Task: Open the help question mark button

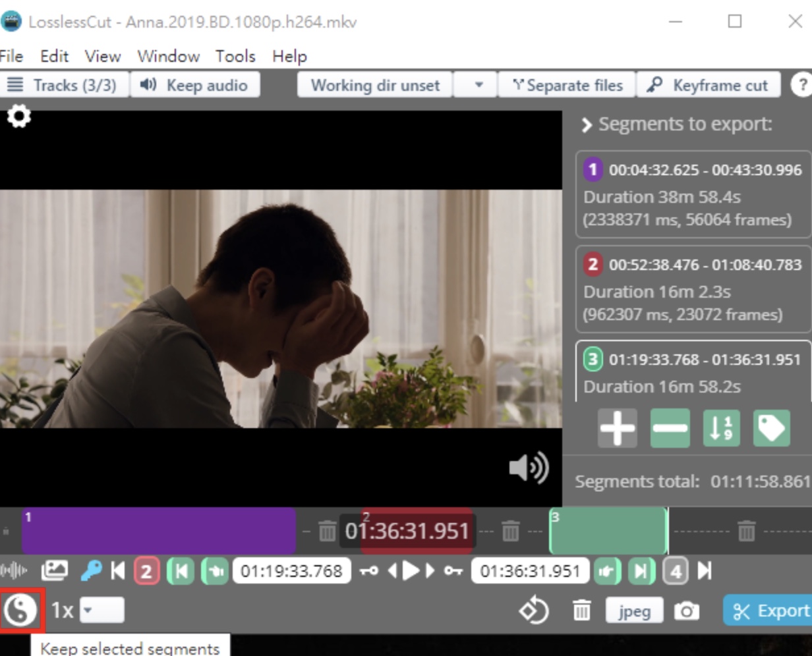Action: [x=801, y=85]
